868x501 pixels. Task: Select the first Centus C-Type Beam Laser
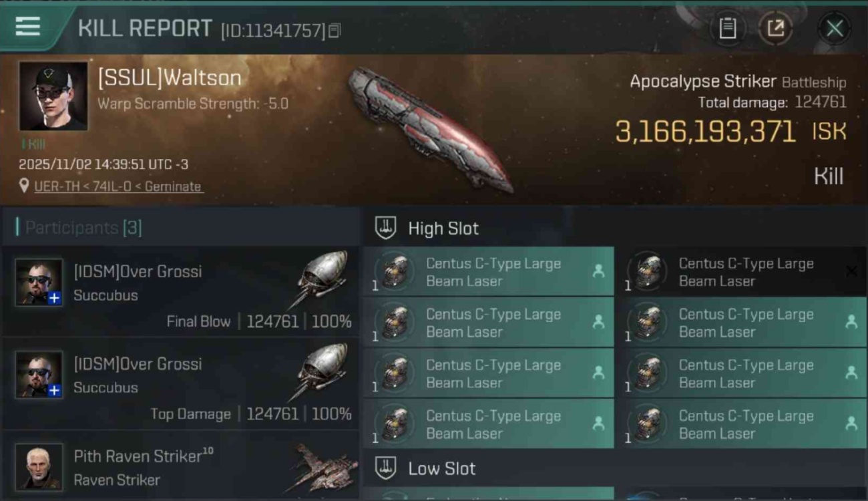click(489, 272)
